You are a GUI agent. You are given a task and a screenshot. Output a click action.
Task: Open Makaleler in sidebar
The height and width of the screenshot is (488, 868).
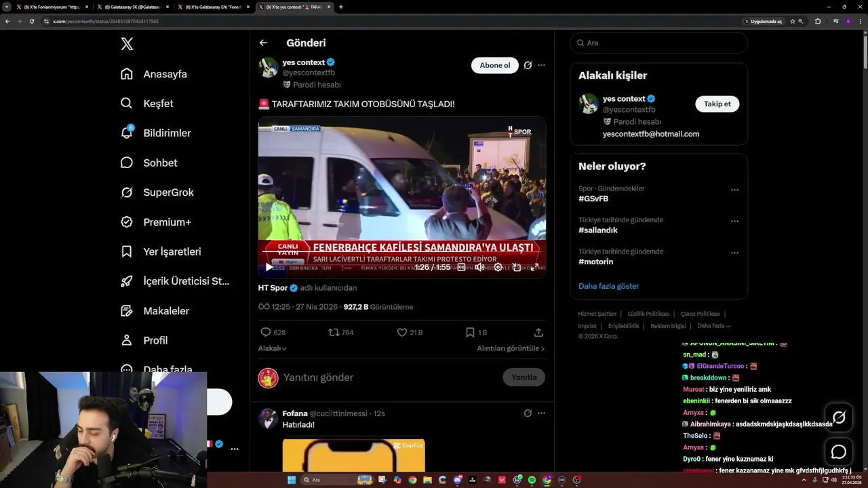click(155, 311)
